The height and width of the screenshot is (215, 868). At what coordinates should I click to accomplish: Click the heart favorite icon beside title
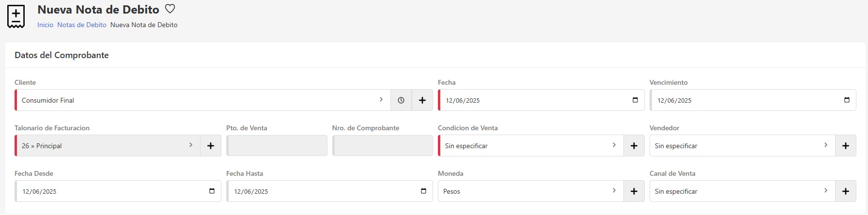point(170,9)
